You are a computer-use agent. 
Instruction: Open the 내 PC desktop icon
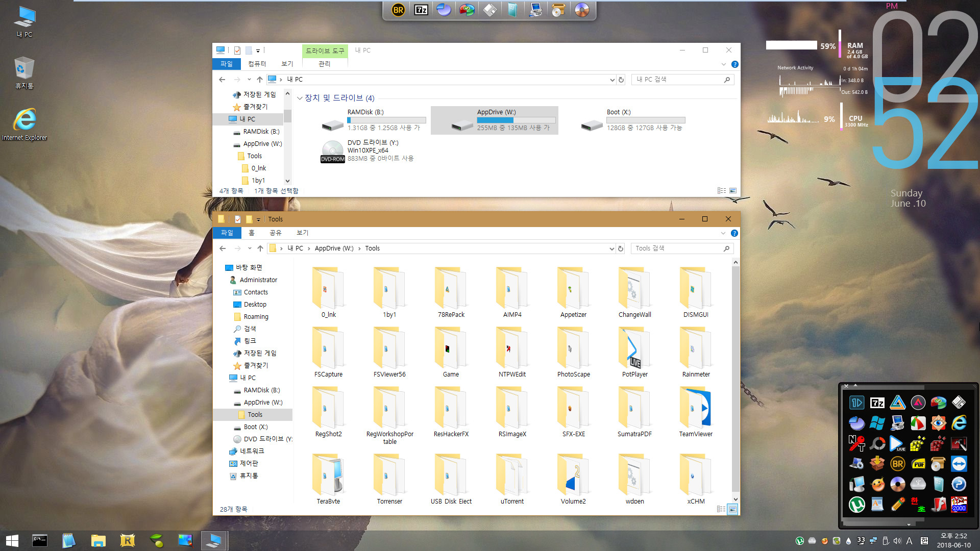24,22
